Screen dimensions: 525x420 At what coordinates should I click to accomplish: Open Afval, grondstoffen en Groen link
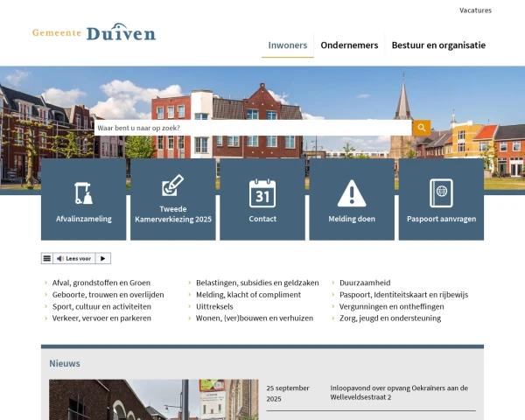click(x=101, y=283)
